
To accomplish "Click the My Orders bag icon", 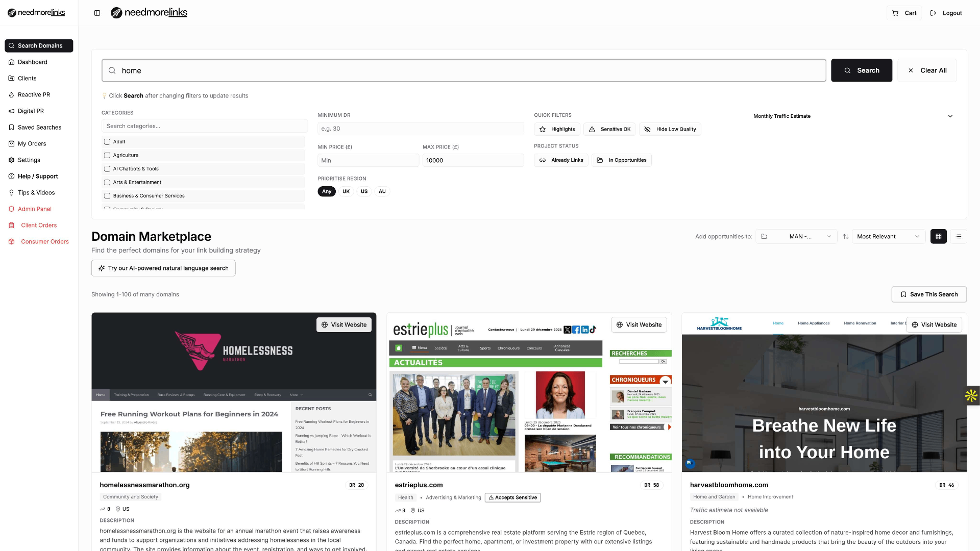I will tap(11, 143).
